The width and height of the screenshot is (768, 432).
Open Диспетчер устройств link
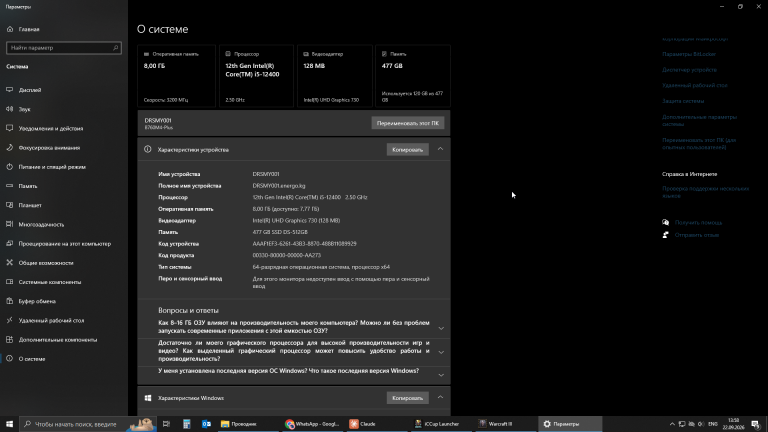coord(689,70)
